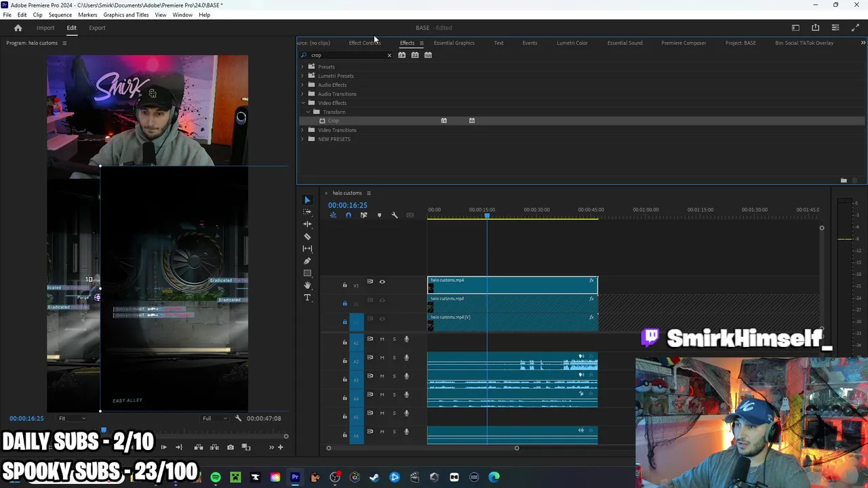Open the Fit zoom level dropdown
Screen dimensions: 868x488
pos(72,418)
